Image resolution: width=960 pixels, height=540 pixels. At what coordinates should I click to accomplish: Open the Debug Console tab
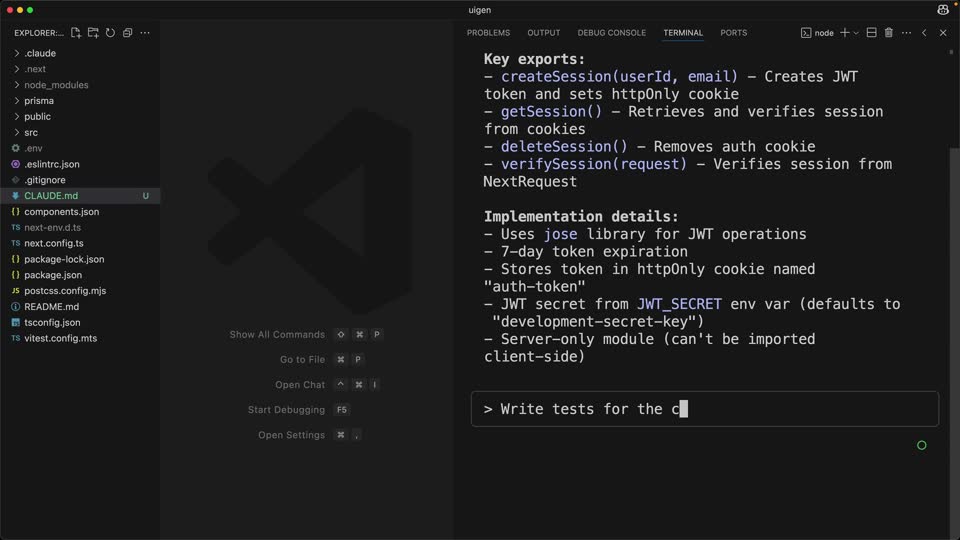612,33
